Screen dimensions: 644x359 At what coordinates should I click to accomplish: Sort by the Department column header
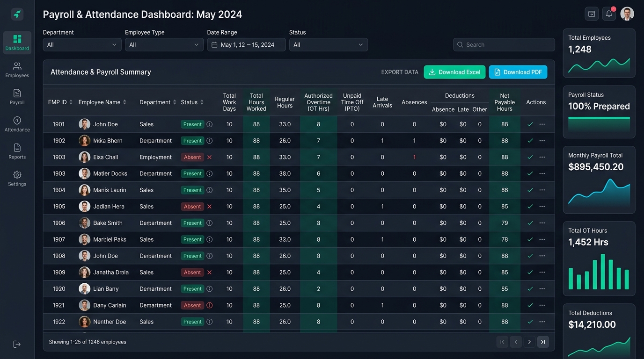[x=158, y=102]
